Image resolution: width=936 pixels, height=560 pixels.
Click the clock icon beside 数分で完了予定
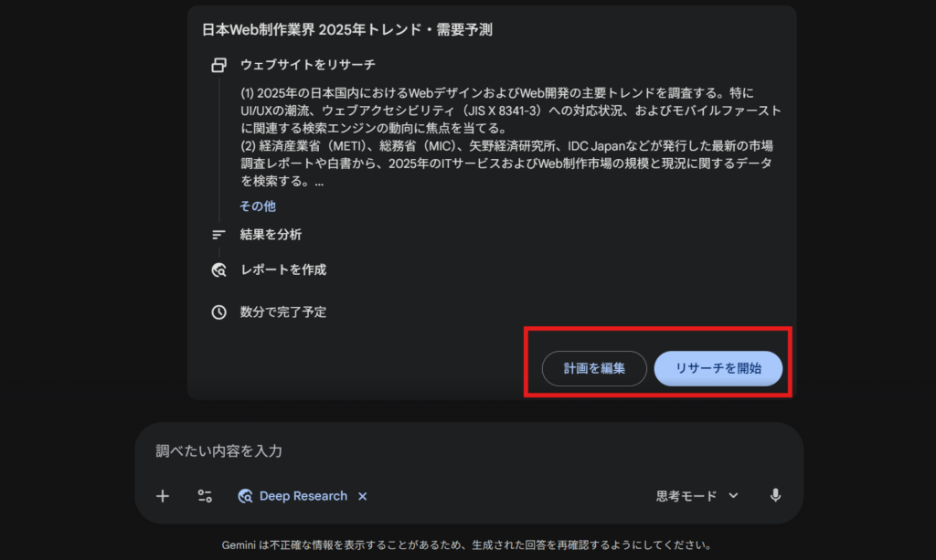tap(218, 312)
